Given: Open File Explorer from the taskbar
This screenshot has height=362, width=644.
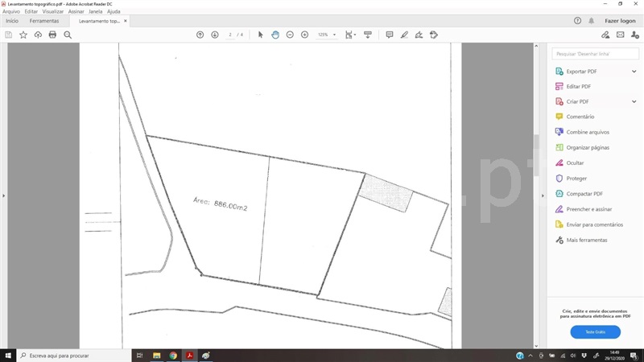Looking at the screenshot, I should (x=156, y=356).
